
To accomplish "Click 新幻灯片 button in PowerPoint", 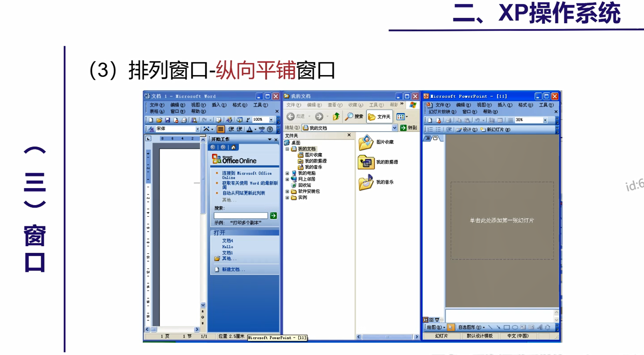I will 495,130.
